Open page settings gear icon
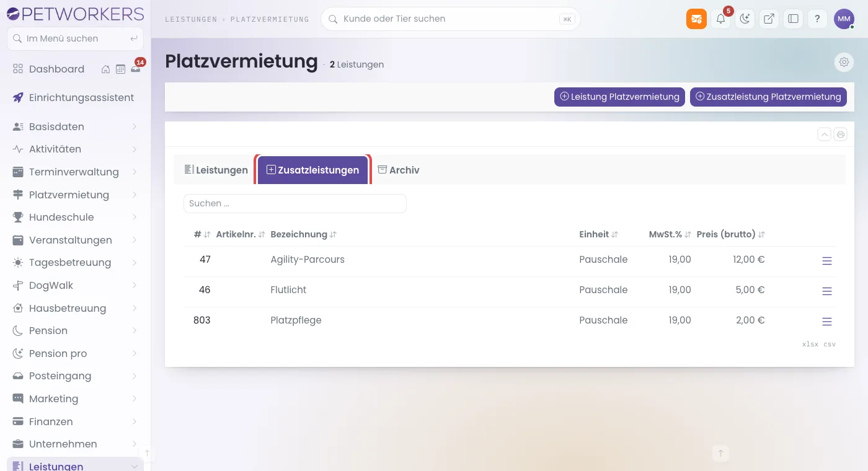 (x=844, y=62)
